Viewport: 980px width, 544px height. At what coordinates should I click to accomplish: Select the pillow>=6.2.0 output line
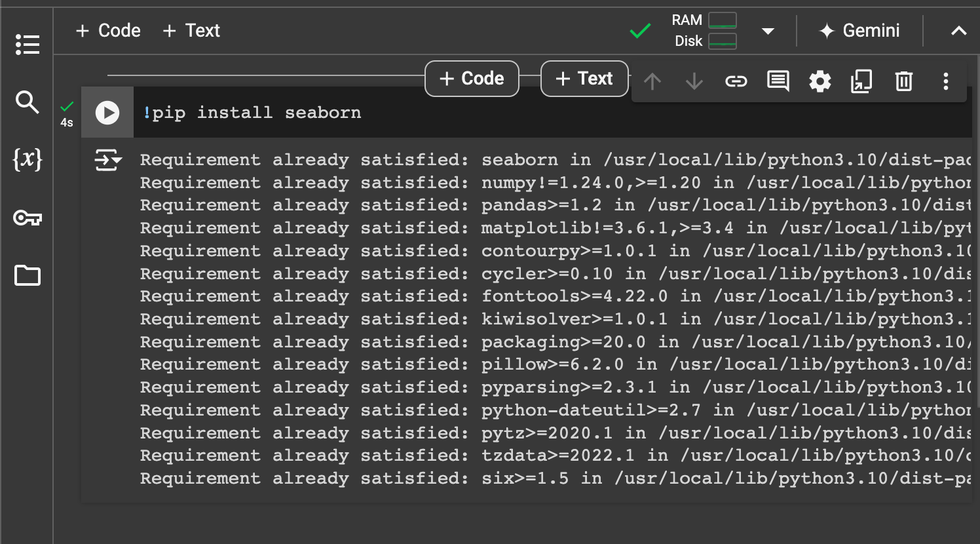pyautogui.click(x=555, y=364)
